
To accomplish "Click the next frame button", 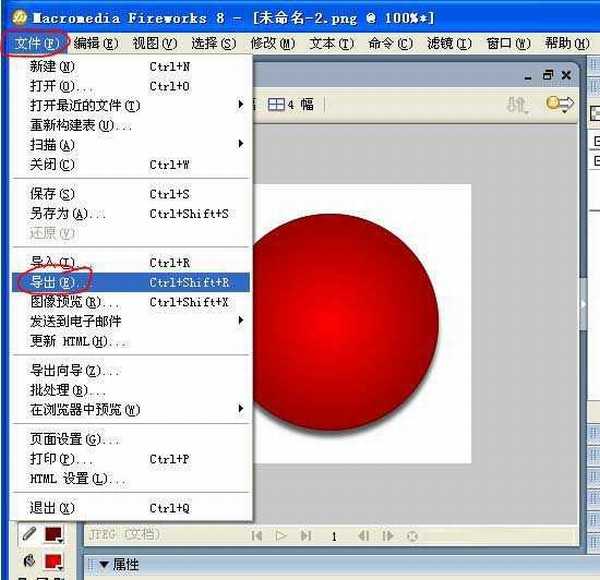I will 387,536.
